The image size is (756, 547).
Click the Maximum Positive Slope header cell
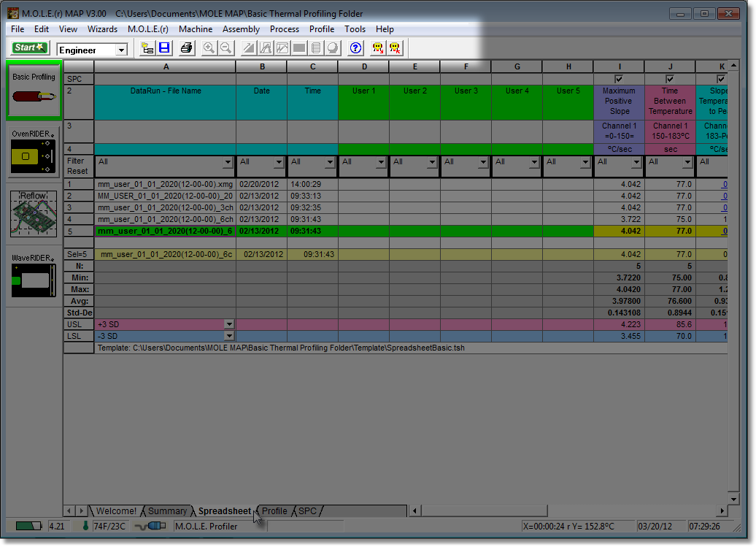point(619,102)
